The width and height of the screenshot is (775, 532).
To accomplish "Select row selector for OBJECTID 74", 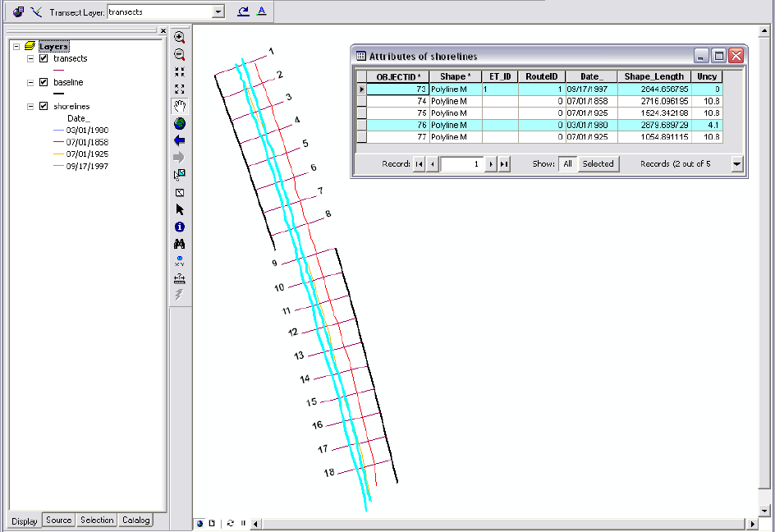I will coord(361,101).
